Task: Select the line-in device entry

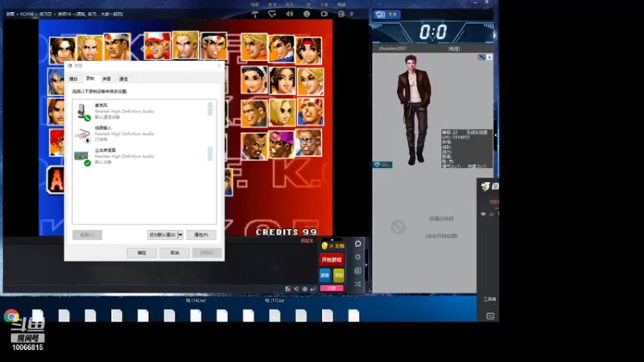Action: pyautogui.click(x=144, y=134)
